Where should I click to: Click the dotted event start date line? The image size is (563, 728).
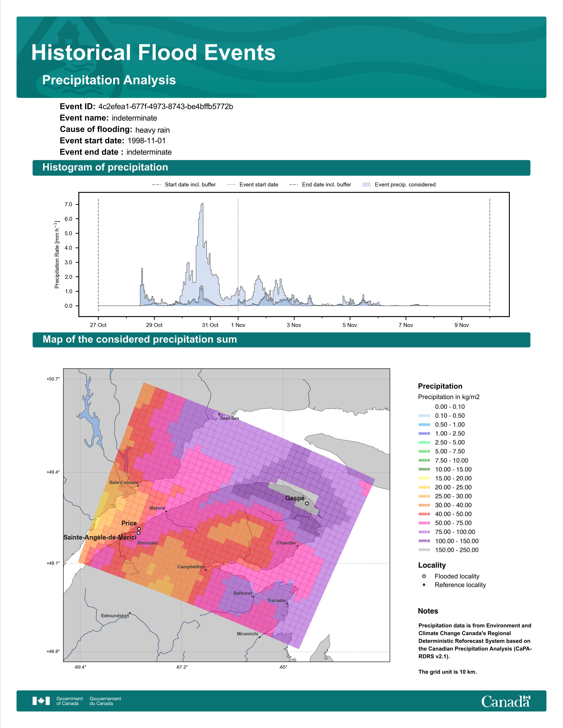[x=238, y=255]
